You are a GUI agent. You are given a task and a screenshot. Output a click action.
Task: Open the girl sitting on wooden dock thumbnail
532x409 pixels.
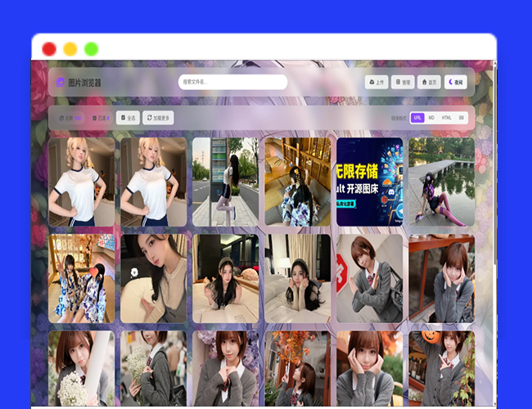coord(441,182)
